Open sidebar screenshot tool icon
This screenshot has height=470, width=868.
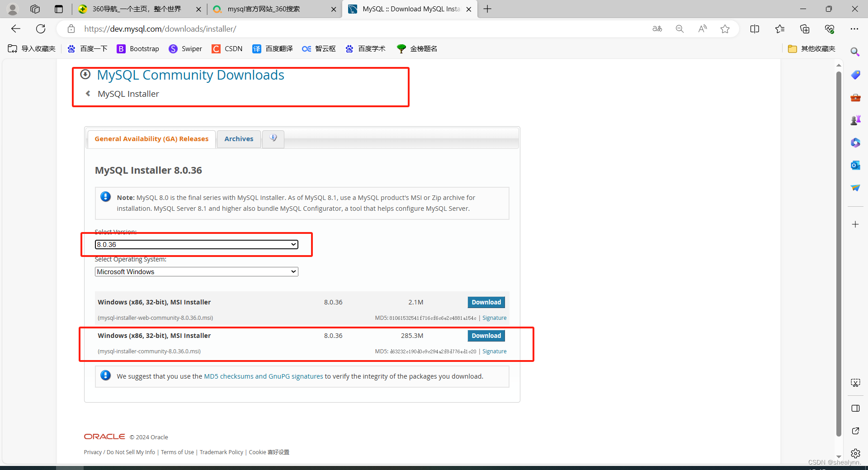click(x=855, y=383)
